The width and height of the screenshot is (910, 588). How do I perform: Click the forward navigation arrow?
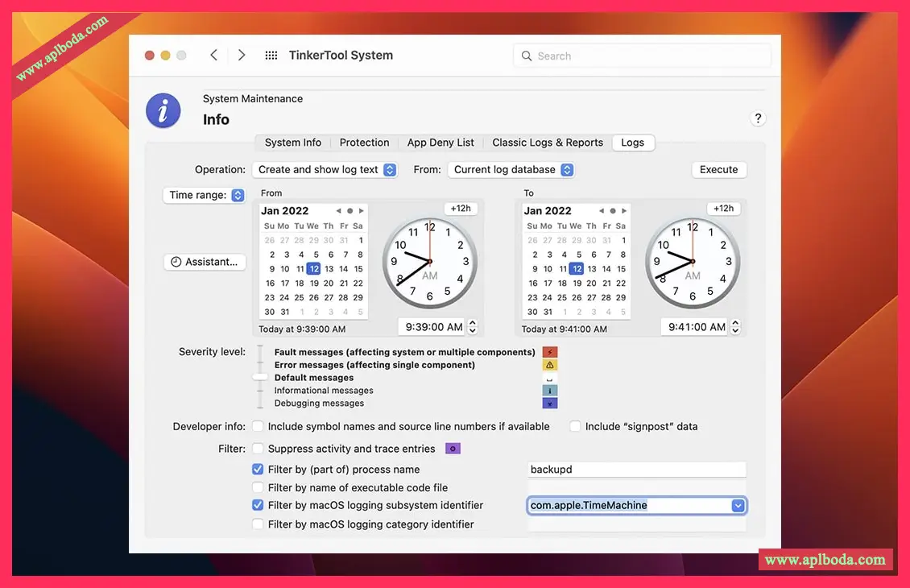[x=242, y=55]
